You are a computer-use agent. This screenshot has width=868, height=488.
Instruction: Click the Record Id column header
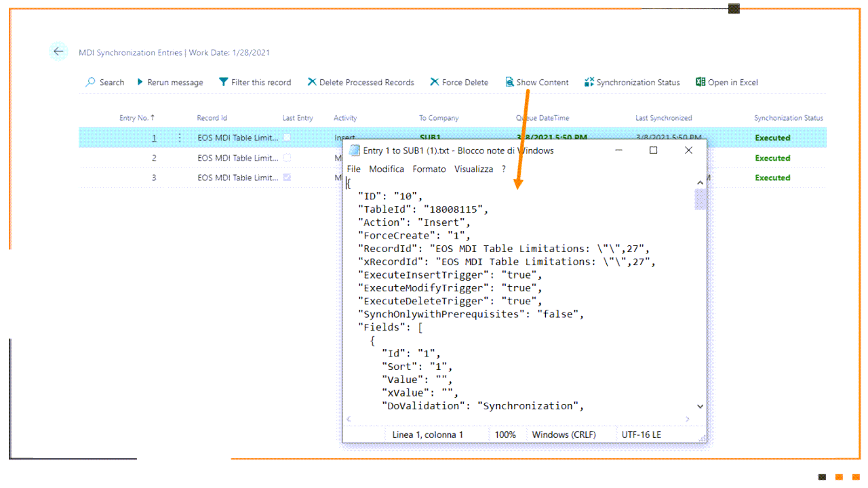click(212, 118)
